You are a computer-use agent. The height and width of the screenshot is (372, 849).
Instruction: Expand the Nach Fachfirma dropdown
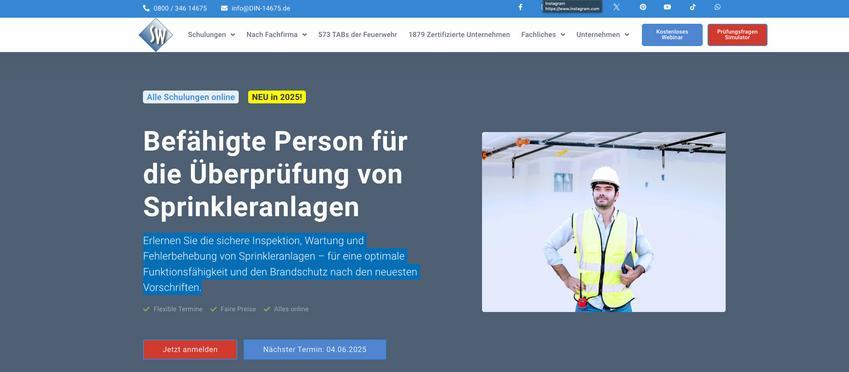tap(277, 35)
